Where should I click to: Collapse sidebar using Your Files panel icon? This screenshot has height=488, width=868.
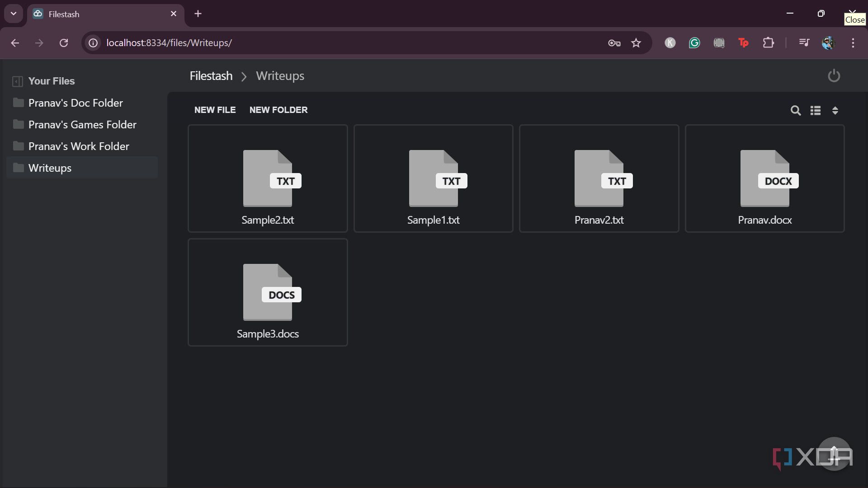point(17,81)
